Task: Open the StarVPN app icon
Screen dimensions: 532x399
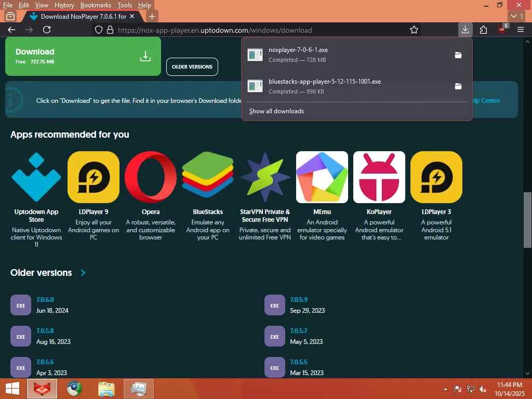Action: (x=264, y=177)
